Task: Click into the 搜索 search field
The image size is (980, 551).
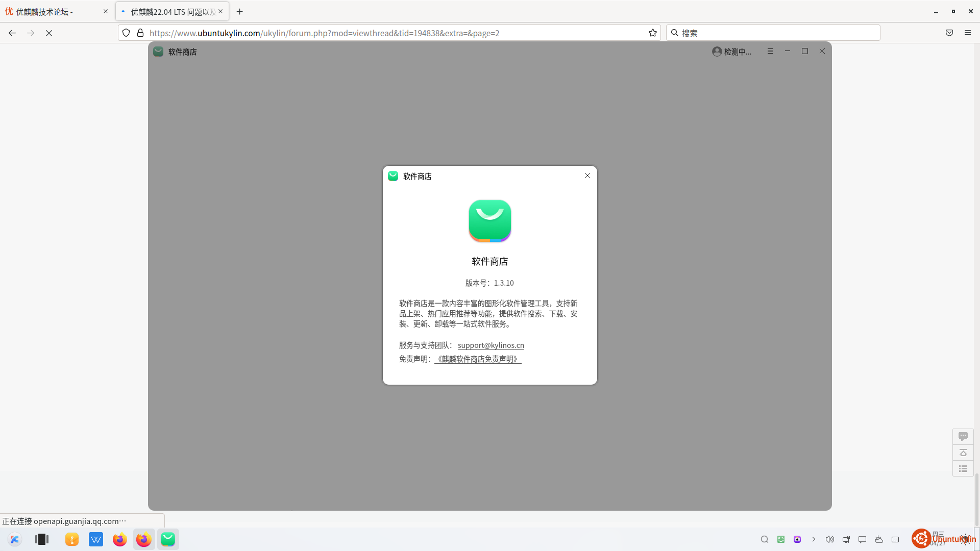Action: tap(773, 33)
